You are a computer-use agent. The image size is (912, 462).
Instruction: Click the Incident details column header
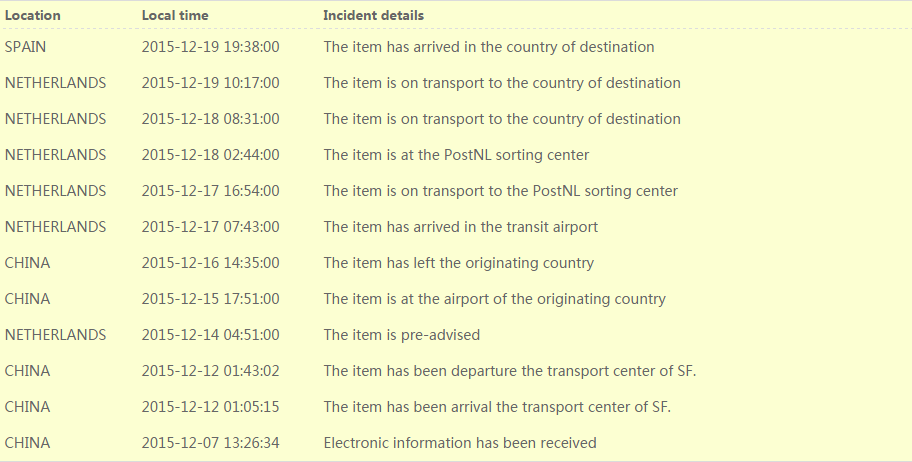coord(373,15)
